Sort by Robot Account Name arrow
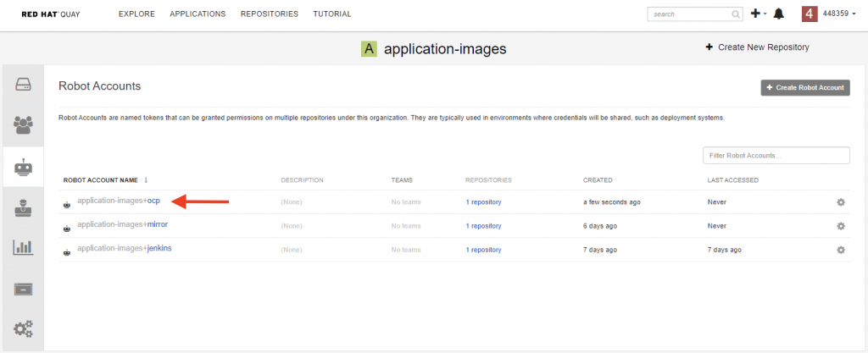The width and height of the screenshot is (868, 353). pos(146,180)
